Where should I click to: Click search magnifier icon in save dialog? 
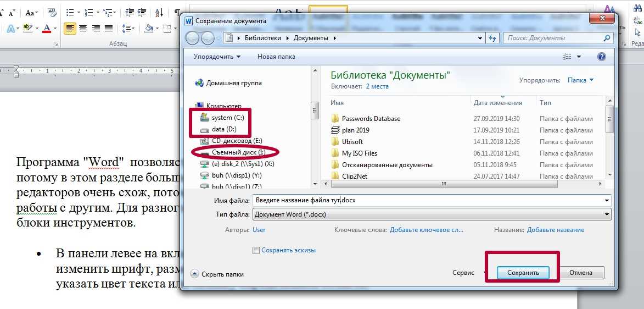606,38
